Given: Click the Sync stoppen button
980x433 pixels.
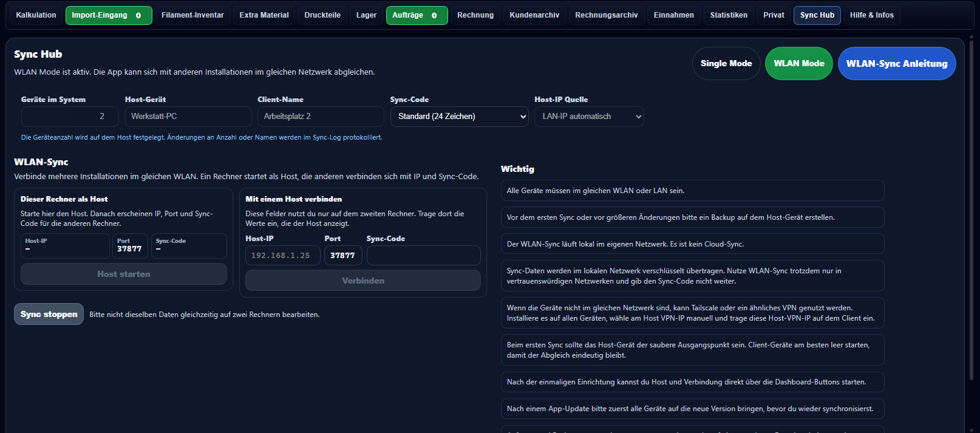Looking at the screenshot, I should [49, 314].
